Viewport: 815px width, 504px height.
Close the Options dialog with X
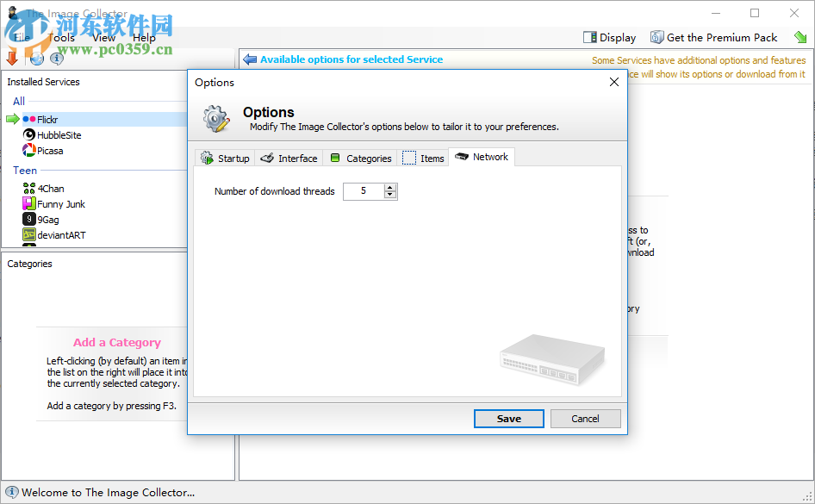(614, 82)
